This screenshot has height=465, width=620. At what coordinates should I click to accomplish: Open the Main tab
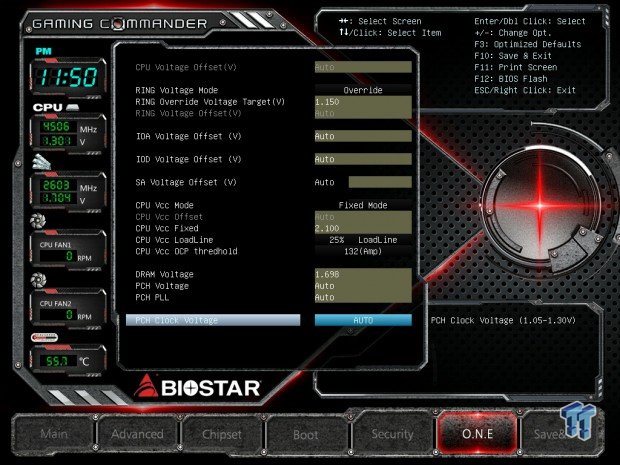tap(54, 434)
